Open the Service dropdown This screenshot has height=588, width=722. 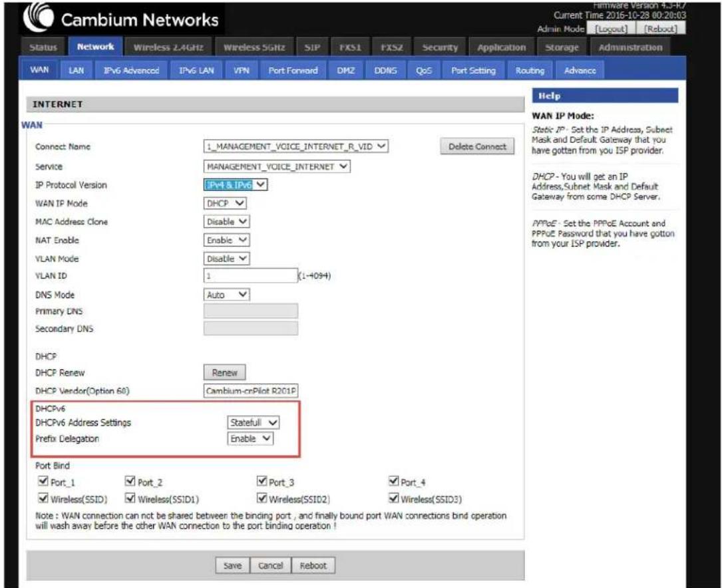277,166
